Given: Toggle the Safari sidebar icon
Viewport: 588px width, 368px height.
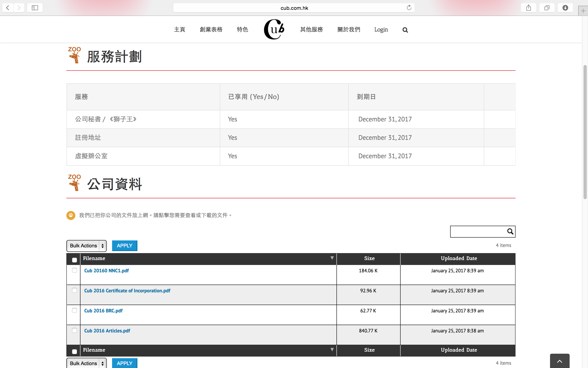Looking at the screenshot, I should pyautogui.click(x=35, y=8).
